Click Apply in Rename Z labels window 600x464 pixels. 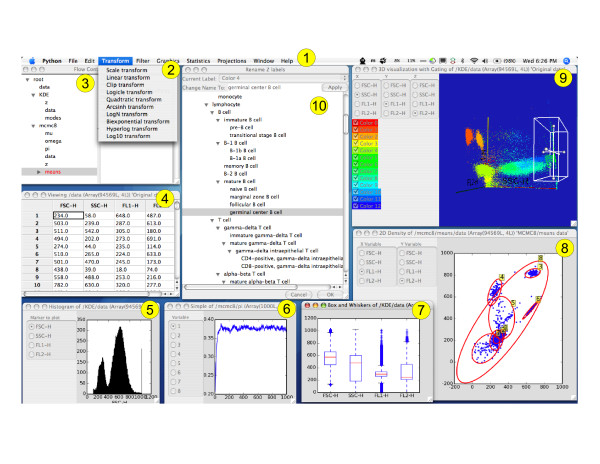pyautogui.click(x=335, y=88)
